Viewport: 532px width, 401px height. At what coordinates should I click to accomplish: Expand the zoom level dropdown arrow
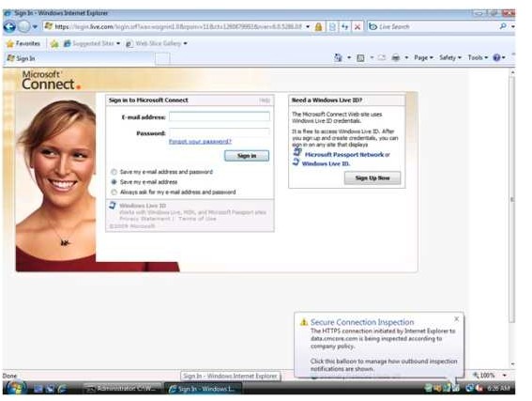point(505,376)
